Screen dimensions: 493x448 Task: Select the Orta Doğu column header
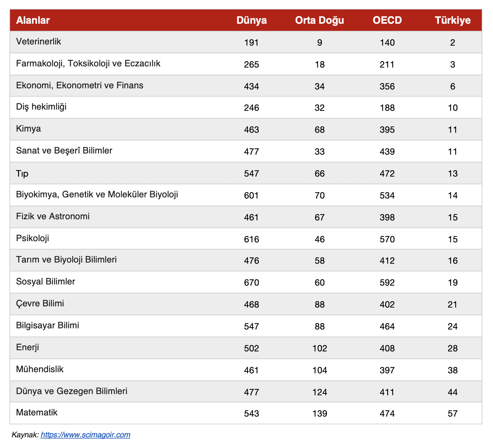[x=319, y=20]
